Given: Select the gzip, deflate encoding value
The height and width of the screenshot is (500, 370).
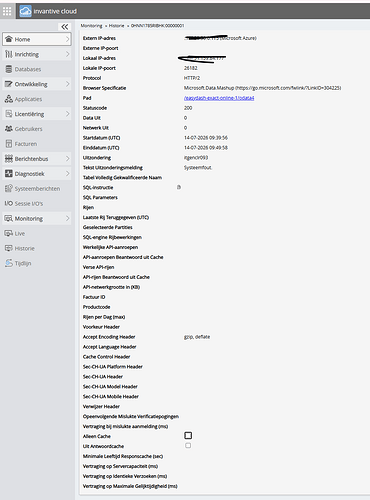Looking at the screenshot, I should click(x=197, y=337).
